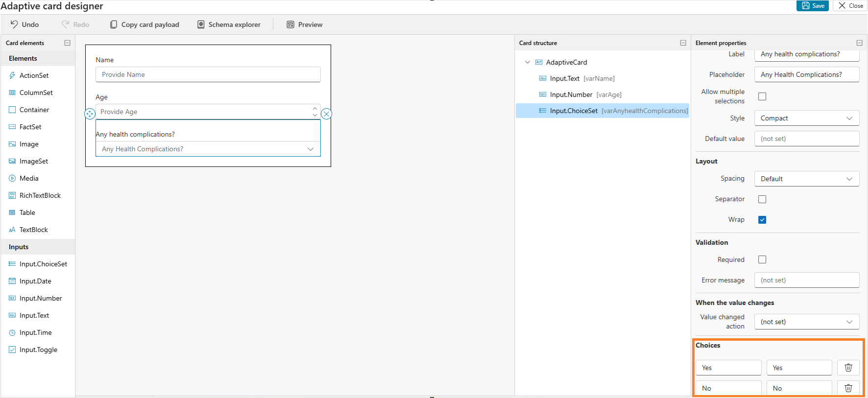Viewport: 868px width, 398px height.
Task: Toggle the Separator checkbox
Action: click(x=762, y=199)
